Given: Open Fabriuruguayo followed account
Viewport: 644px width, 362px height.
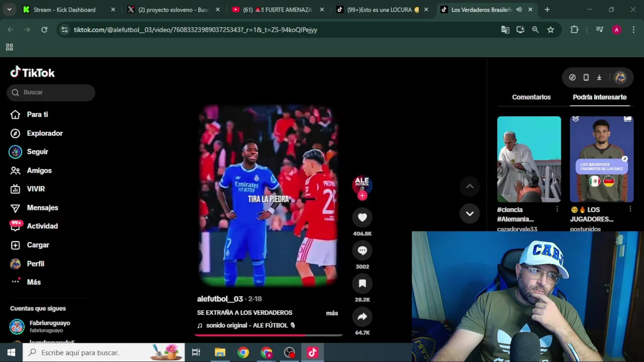Looking at the screenshot, I should [x=40, y=326].
